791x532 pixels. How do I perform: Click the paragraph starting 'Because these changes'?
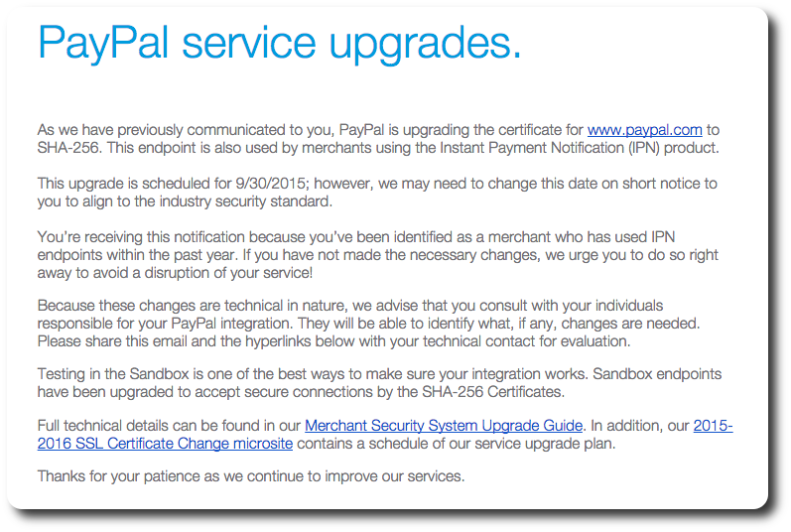click(368, 324)
